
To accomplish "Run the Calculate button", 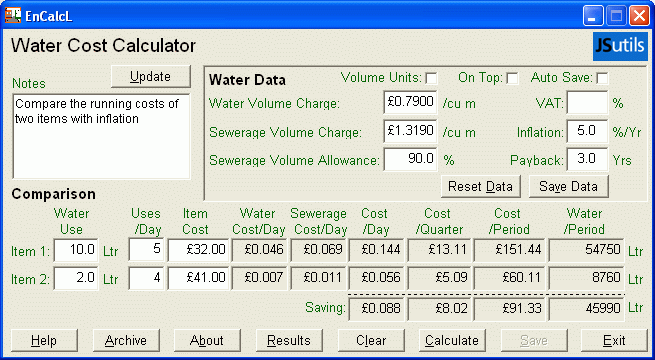I will tap(452, 340).
